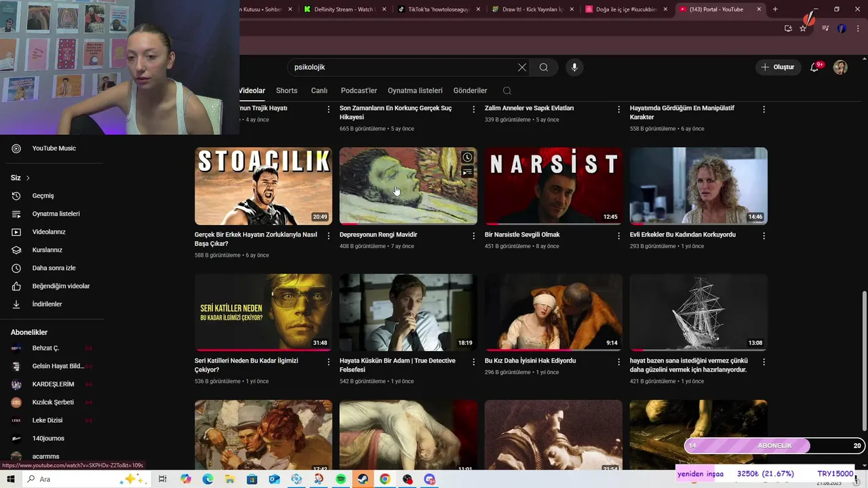
Task: Expand the Siz section chevron
Action: [x=28, y=178]
